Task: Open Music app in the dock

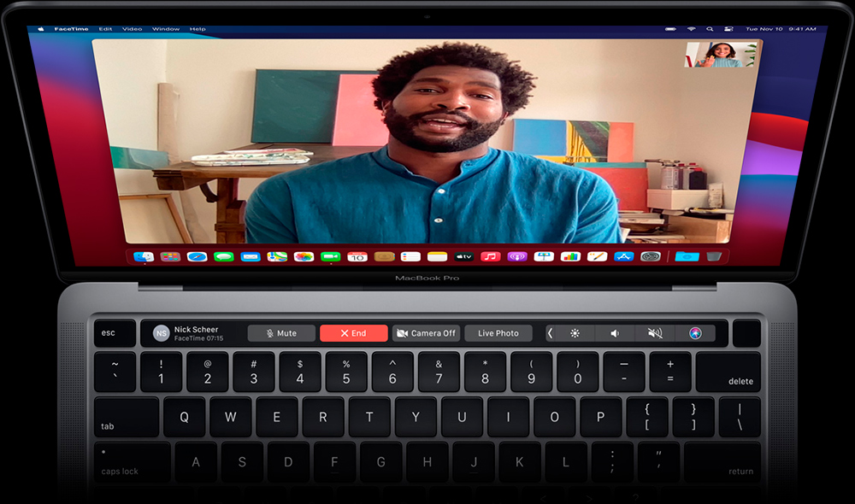Action: coord(490,256)
